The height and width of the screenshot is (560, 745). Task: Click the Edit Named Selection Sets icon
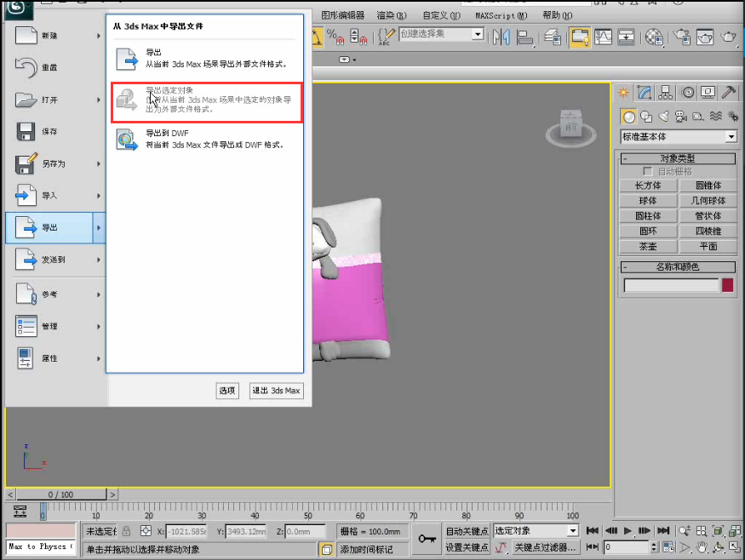387,37
